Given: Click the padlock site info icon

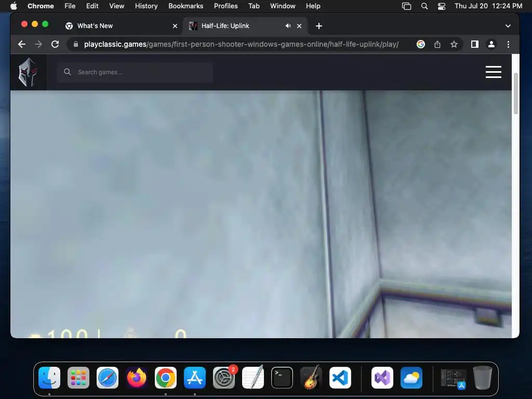Looking at the screenshot, I should tap(76, 44).
